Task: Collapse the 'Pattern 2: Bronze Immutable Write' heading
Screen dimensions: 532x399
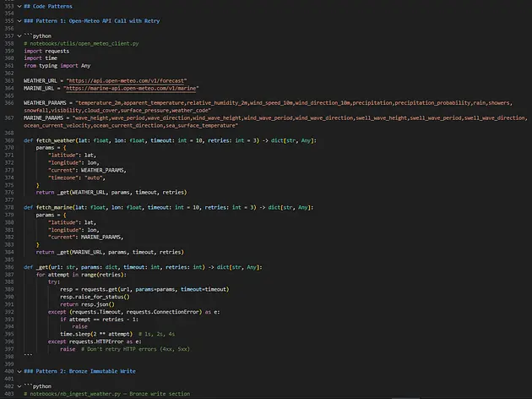Action: click(19, 371)
